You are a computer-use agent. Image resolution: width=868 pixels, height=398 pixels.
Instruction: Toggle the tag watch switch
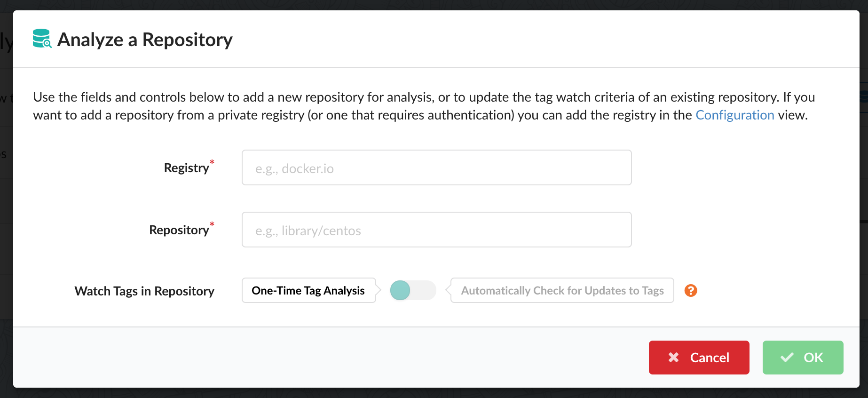pyautogui.click(x=413, y=290)
